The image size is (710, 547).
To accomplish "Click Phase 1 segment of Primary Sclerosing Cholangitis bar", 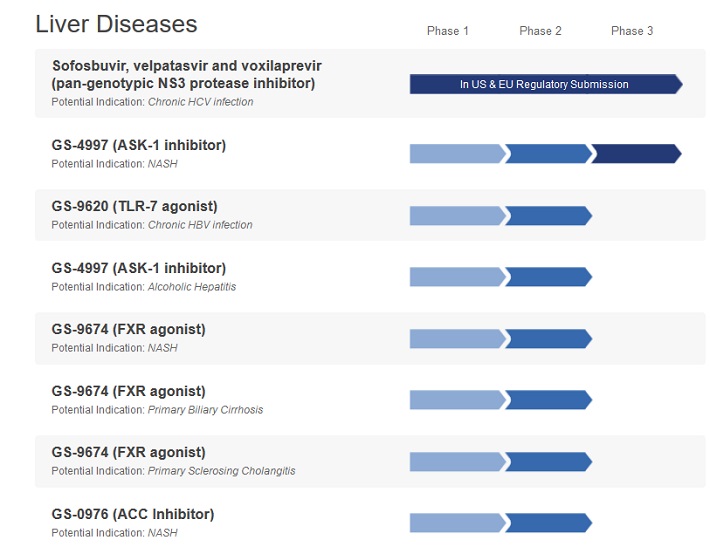I will tap(456, 461).
